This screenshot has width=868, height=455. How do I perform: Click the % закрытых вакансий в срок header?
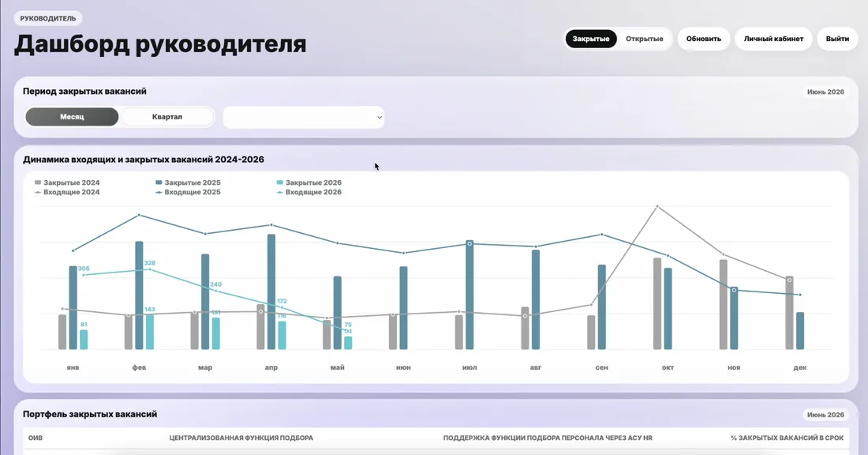[788, 438]
